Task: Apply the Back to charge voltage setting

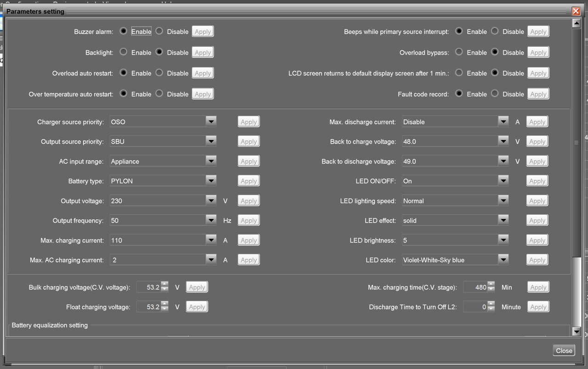Action: click(537, 141)
